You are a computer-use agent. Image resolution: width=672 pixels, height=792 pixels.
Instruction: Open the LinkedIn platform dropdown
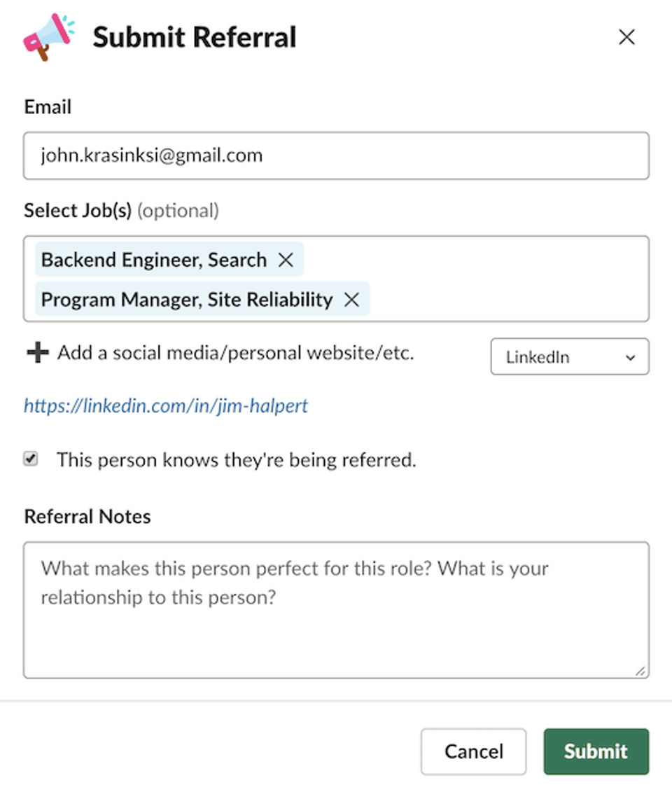[x=570, y=356]
